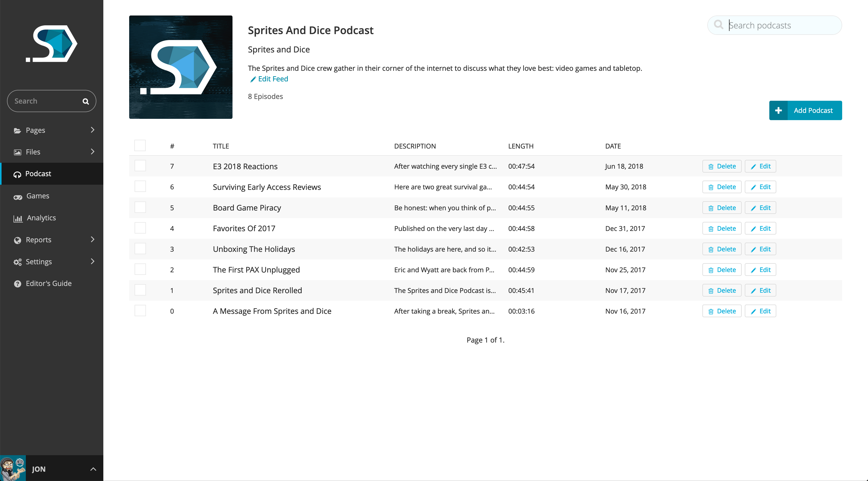This screenshot has height=481, width=868.
Task: Select checkbox for Board Game Piracy episode
Action: pos(140,207)
